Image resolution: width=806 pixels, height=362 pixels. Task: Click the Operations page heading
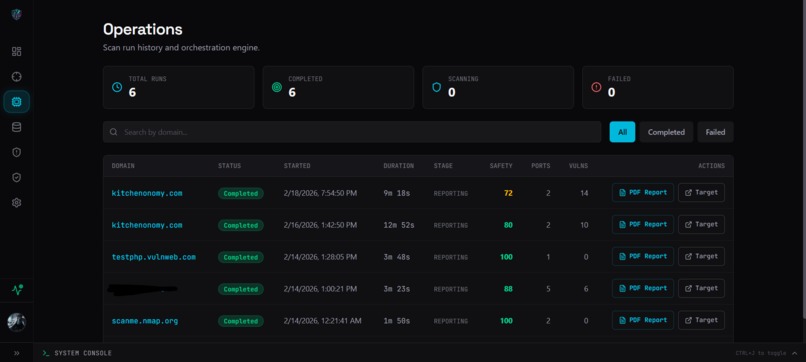pos(142,29)
